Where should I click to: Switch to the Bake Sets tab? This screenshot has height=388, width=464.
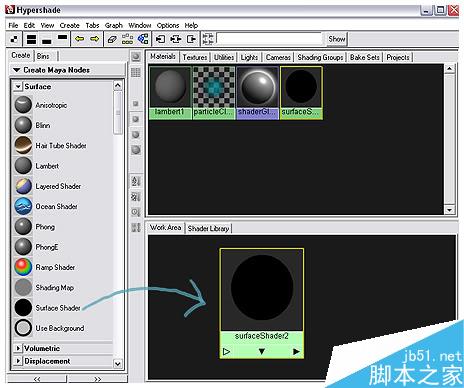[364, 57]
